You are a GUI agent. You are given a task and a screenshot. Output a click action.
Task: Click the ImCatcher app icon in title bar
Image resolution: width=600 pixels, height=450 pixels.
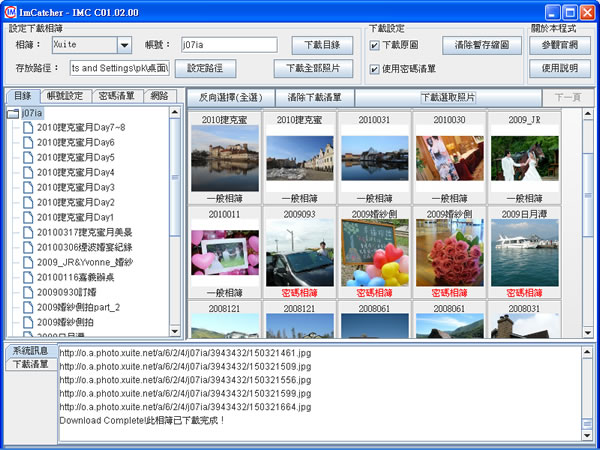click(x=11, y=11)
